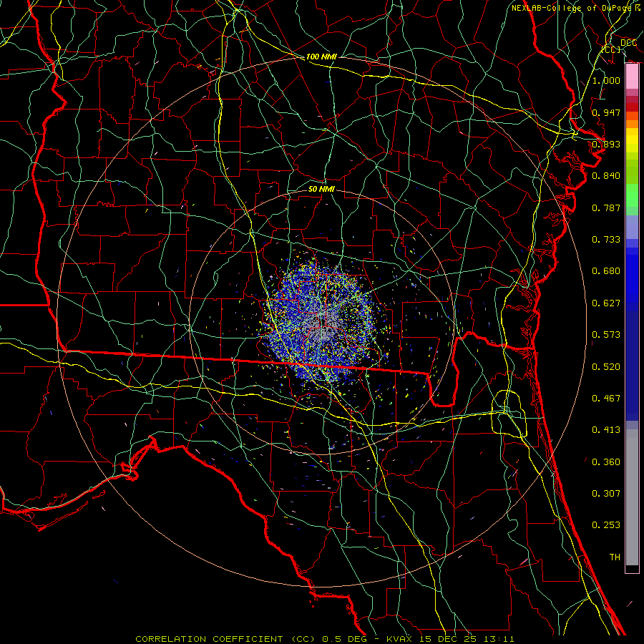Click the Correlation Coefficient KVAX caption text

coord(324,639)
